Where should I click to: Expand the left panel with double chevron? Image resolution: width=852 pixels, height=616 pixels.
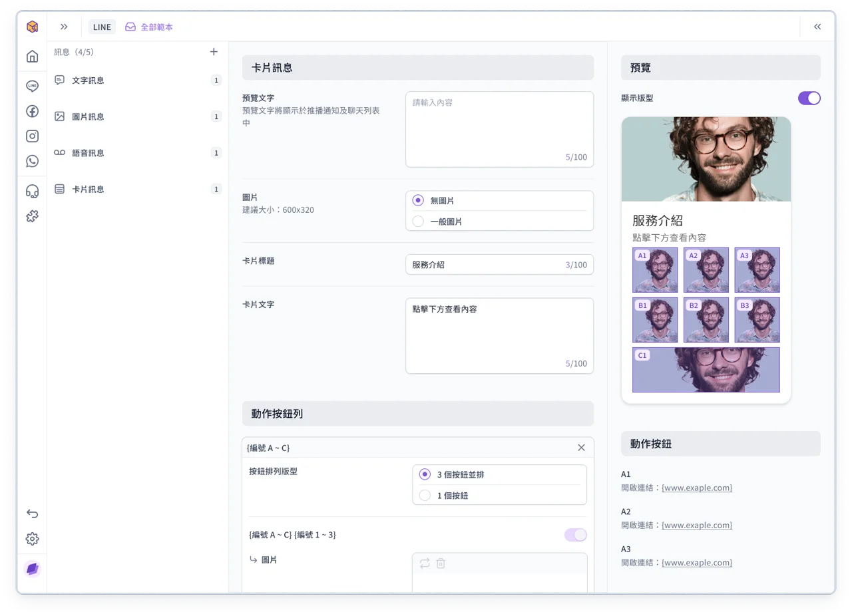tap(64, 27)
